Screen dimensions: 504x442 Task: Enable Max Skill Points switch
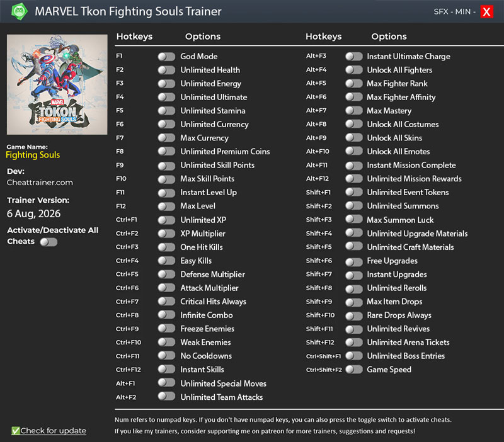point(166,179)
